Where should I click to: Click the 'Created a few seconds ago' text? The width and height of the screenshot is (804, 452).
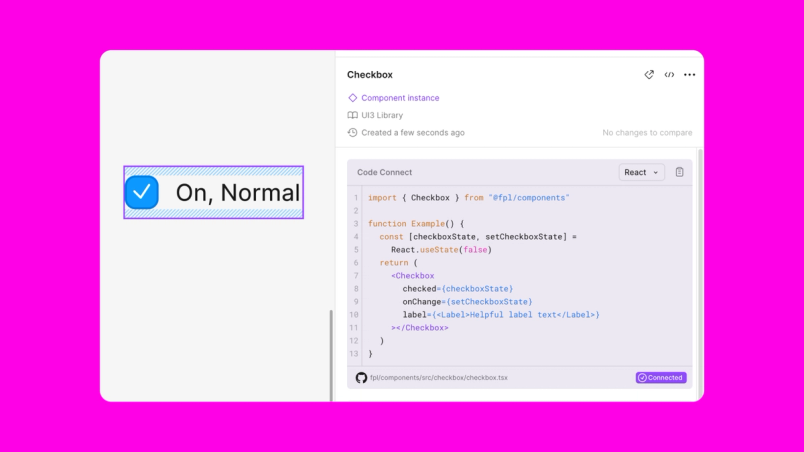(413, 133)
